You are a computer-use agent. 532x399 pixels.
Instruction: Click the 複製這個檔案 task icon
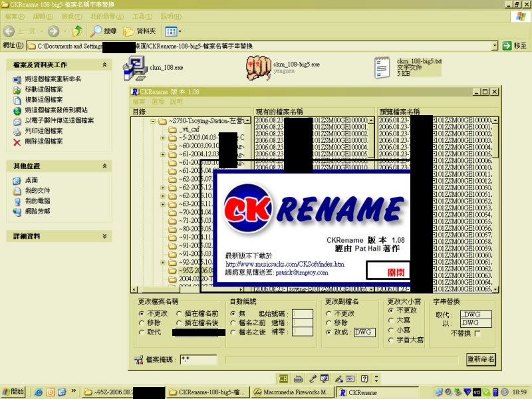click(17, 100)
